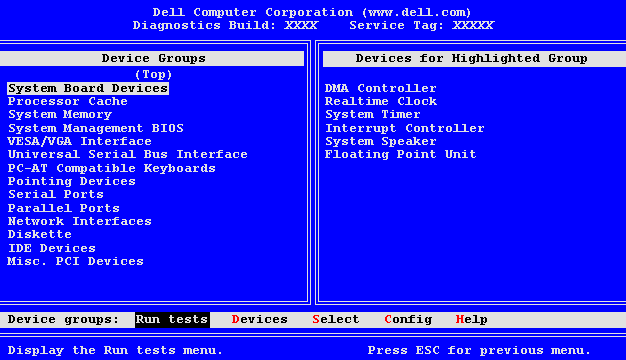Click the Device groups: label
This screenshot has height=360, width=626.
pyautogui.click(x=63, y=320)
